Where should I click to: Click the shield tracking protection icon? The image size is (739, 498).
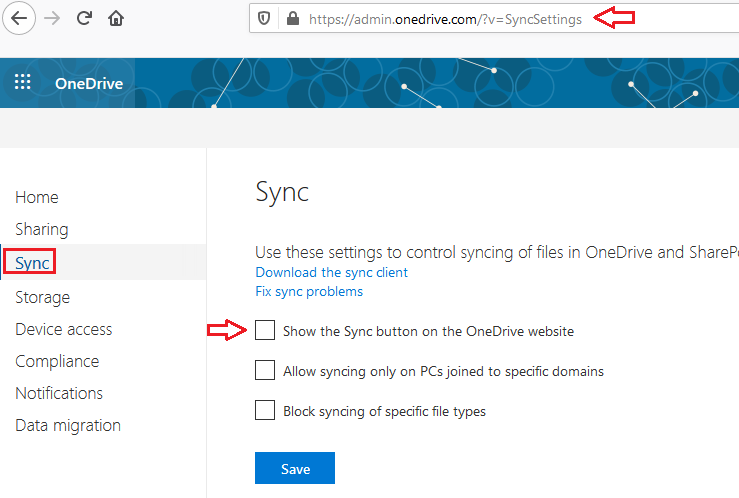point(264,19)
